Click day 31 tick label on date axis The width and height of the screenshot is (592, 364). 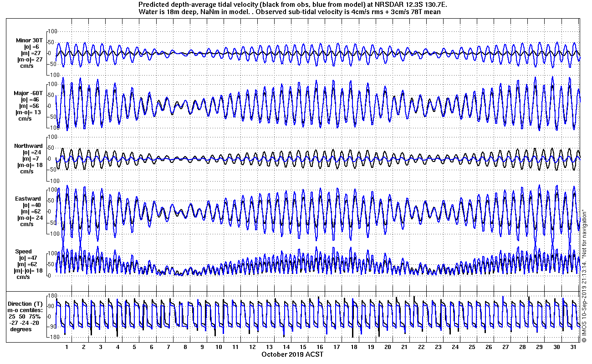(x=573, y=347)
